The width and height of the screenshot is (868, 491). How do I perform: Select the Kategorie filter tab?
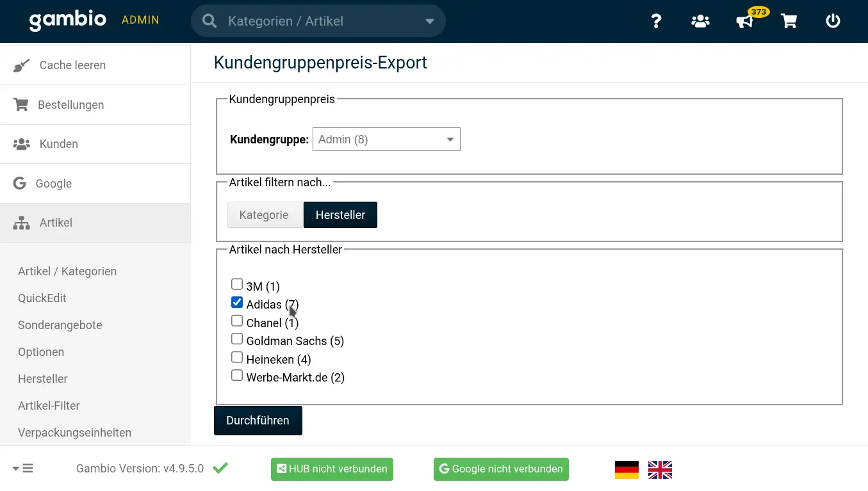[264, 215]
